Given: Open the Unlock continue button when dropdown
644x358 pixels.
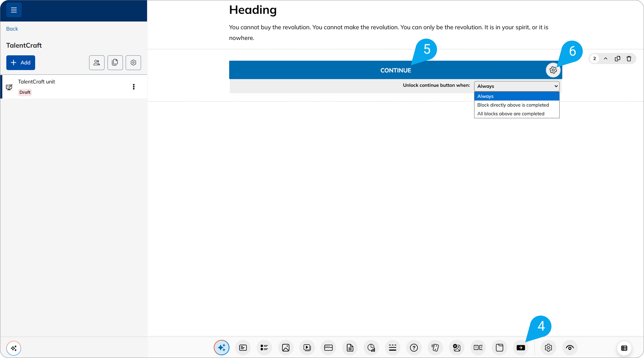Looking at the screenshot, I should click(516, 86).
